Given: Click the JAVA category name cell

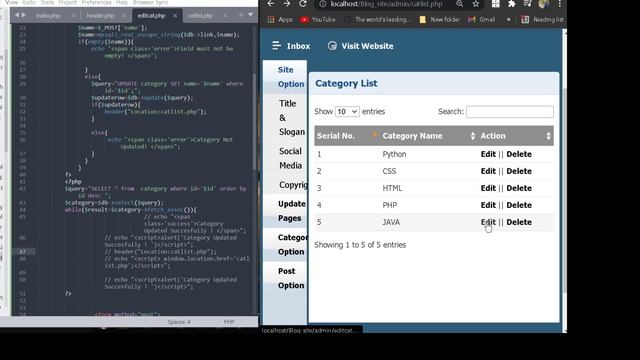Looking at the screenshot, I should click(391, 222).
